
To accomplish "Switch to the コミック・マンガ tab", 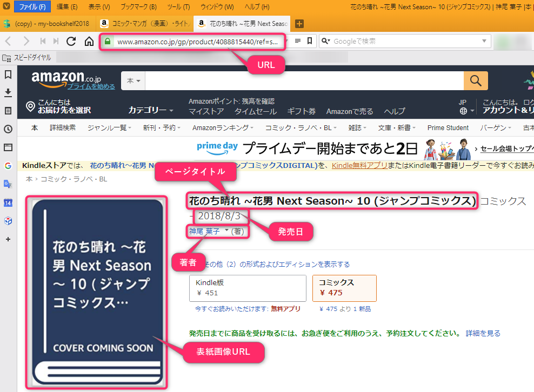I will pyautogui.click(x=145, y=24).
